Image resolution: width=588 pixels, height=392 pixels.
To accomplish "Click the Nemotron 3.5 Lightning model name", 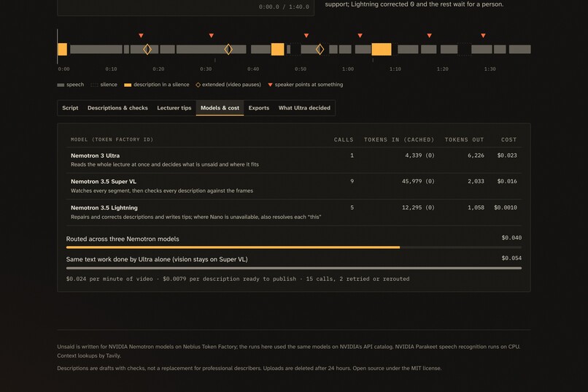I will tap(104, 208).
